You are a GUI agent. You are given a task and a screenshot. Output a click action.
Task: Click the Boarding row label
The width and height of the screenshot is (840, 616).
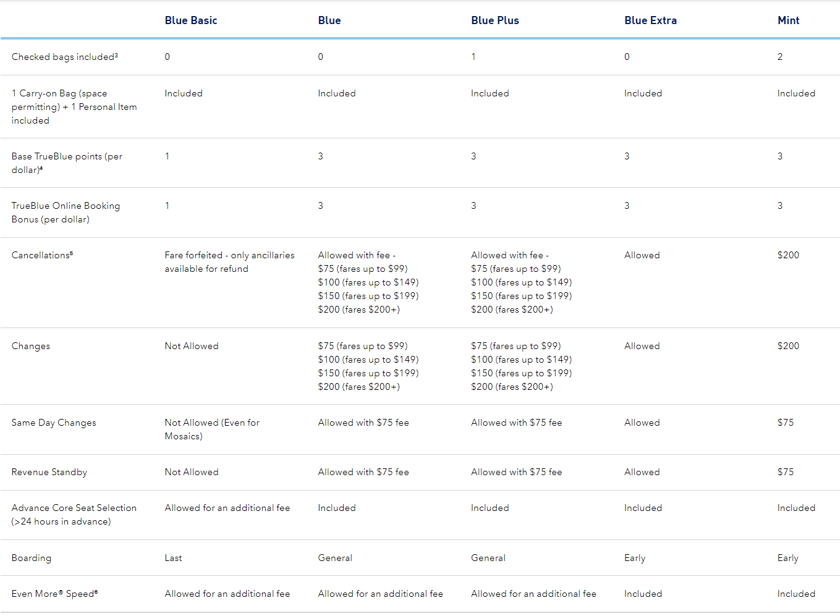(x=32, y=558)
